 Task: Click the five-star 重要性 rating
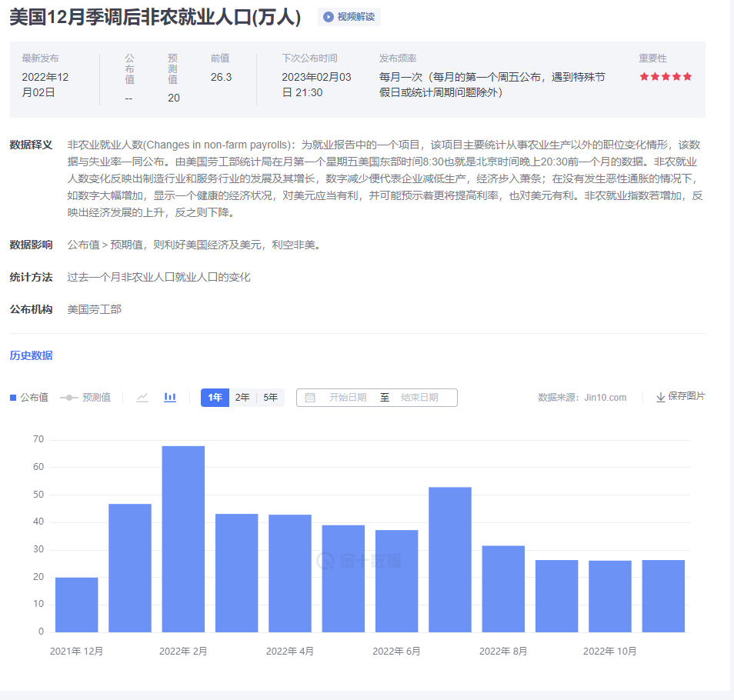click(666, 77)
